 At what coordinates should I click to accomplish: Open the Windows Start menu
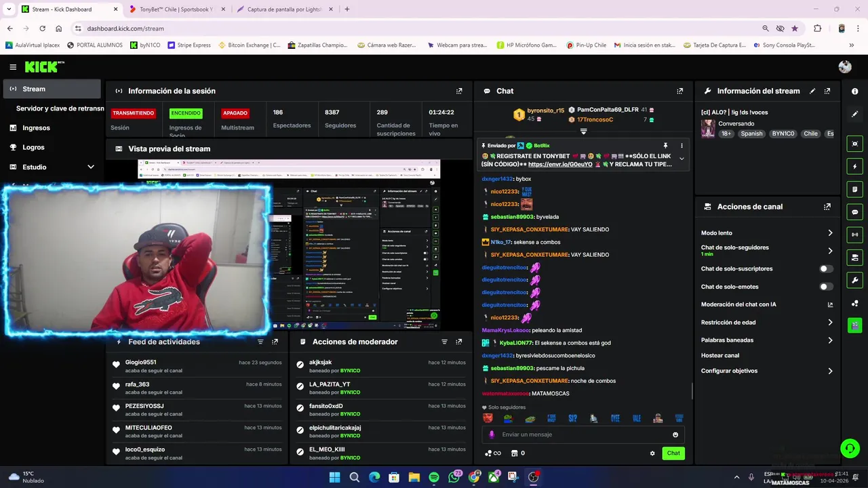pos(334,477)
